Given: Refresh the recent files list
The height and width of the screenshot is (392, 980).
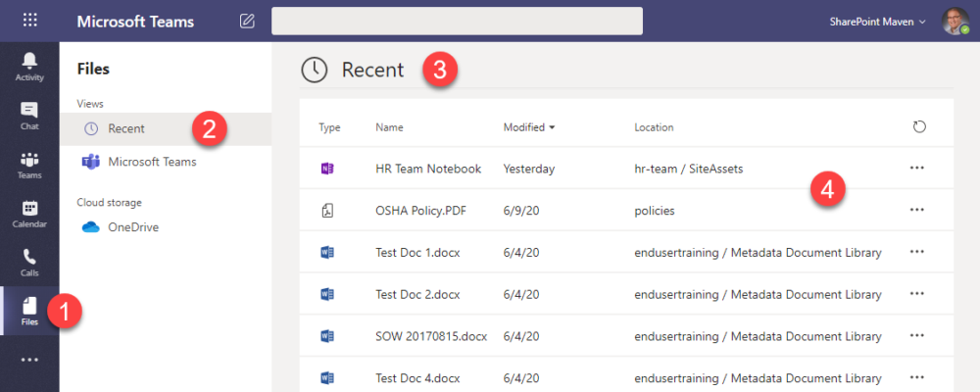Looking at the screenshot, I should [x=918, y=127].
